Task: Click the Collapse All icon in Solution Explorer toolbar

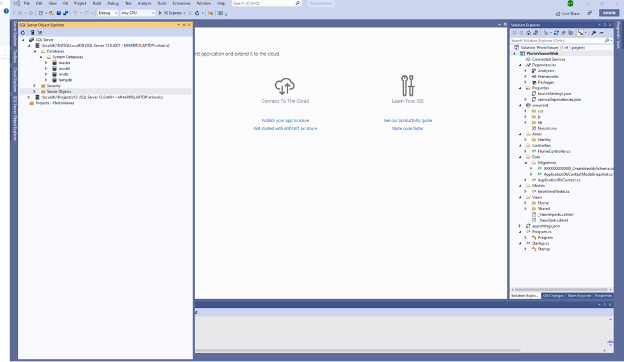Action: point(564,33)
